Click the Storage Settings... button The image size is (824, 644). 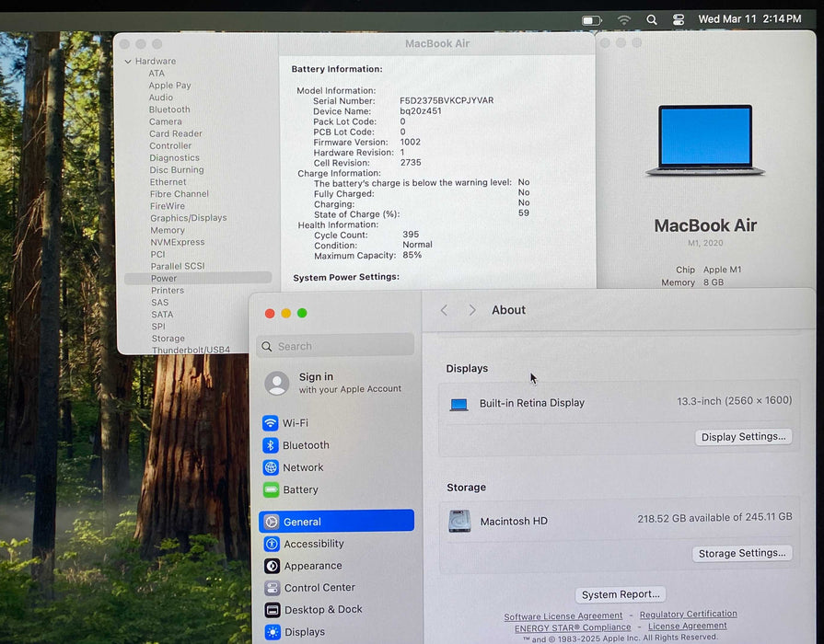pos(742,554)
